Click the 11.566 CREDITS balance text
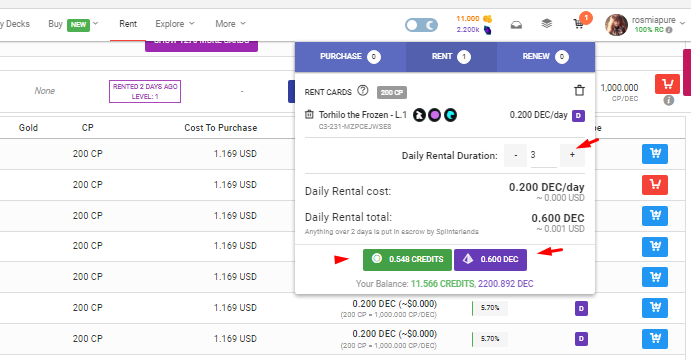This screenshot has height=360, width=691. [442, 284]
